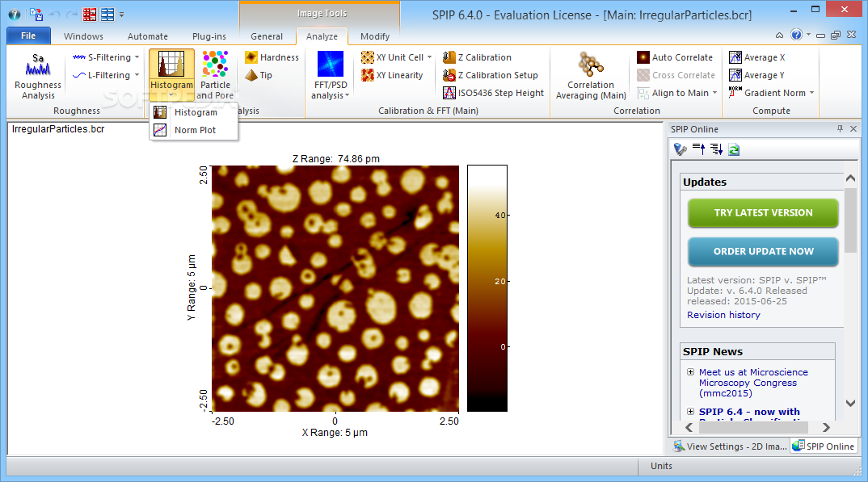Open Particle and Pore analysis

point(215,76)
